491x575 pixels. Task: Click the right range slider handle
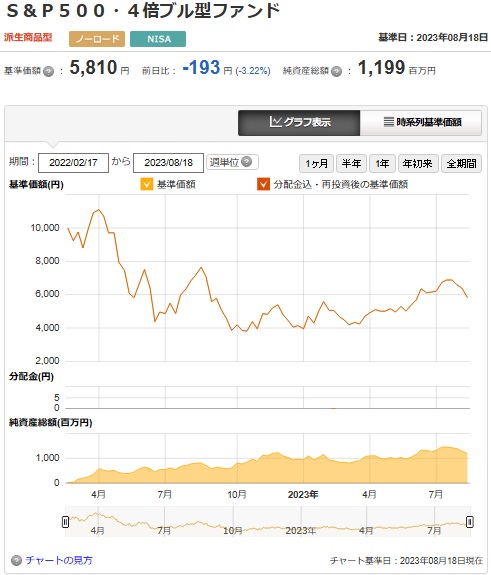coord(470,522)
